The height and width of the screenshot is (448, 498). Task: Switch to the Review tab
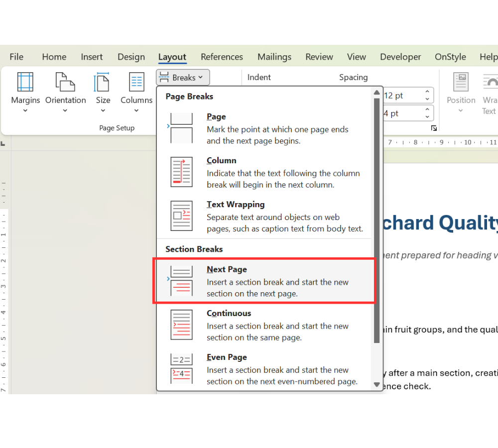pyautogui.click(x=319, y=57)
